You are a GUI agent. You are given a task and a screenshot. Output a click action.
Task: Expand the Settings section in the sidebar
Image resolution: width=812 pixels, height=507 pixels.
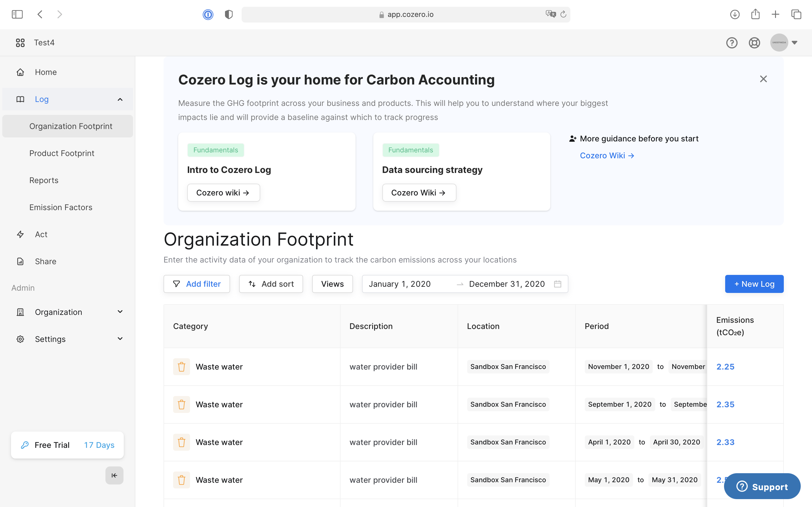tap(120, 339)
